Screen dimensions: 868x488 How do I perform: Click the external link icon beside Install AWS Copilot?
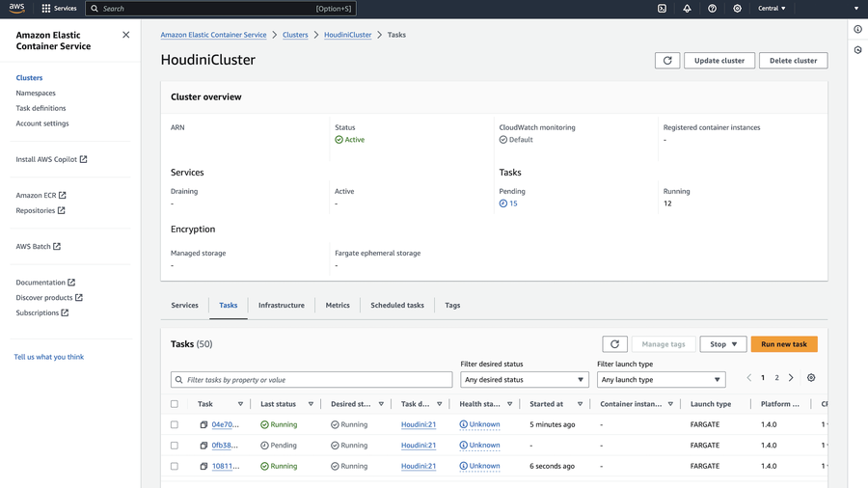tap(84, 159)
